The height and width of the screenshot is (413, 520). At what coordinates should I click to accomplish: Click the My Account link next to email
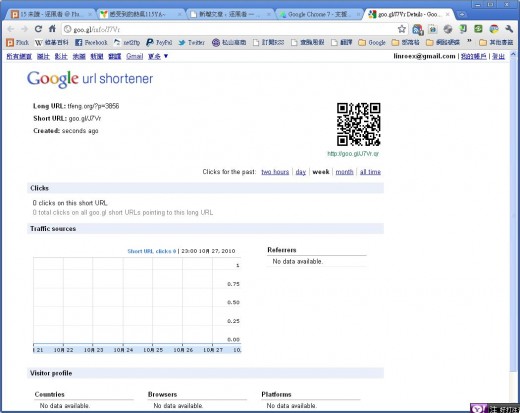click(474, 56)
